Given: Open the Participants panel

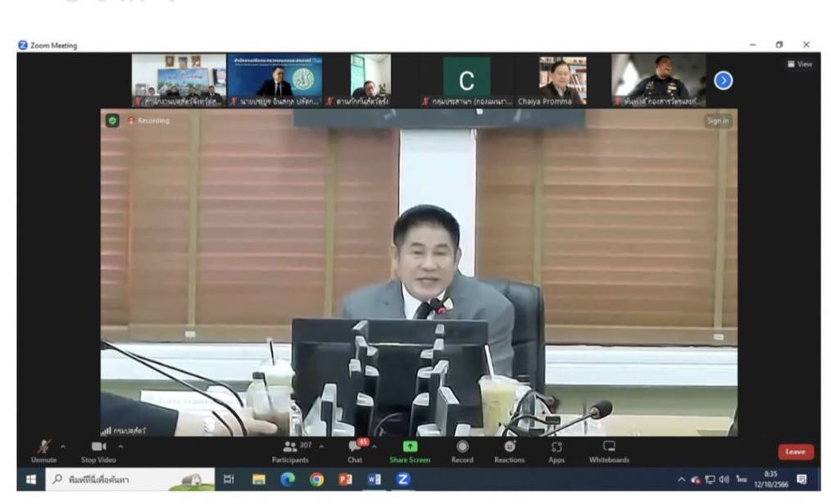Looking at the screenshot, I should click(x=290, y=451).
